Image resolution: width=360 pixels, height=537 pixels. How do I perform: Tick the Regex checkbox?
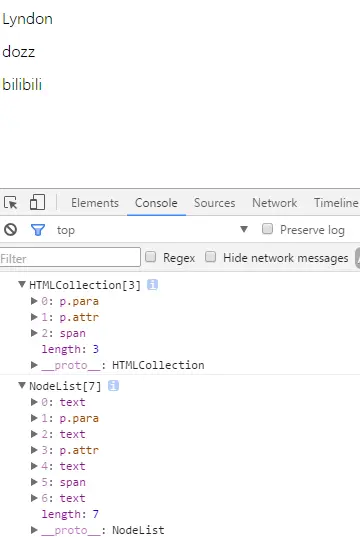click(150, 257)
